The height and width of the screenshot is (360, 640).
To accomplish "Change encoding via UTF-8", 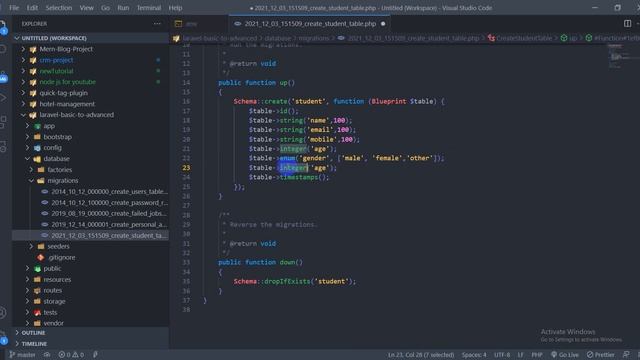I will point(502,355).
